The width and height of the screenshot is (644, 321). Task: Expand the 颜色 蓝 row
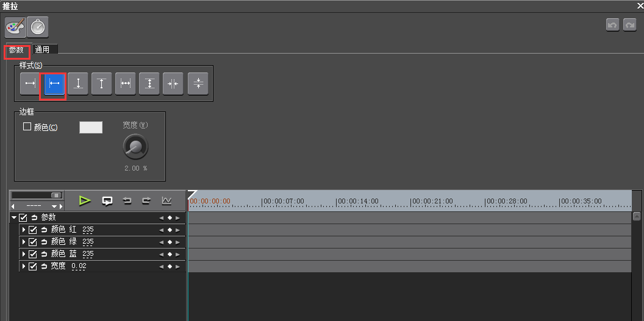click(24, 254)
